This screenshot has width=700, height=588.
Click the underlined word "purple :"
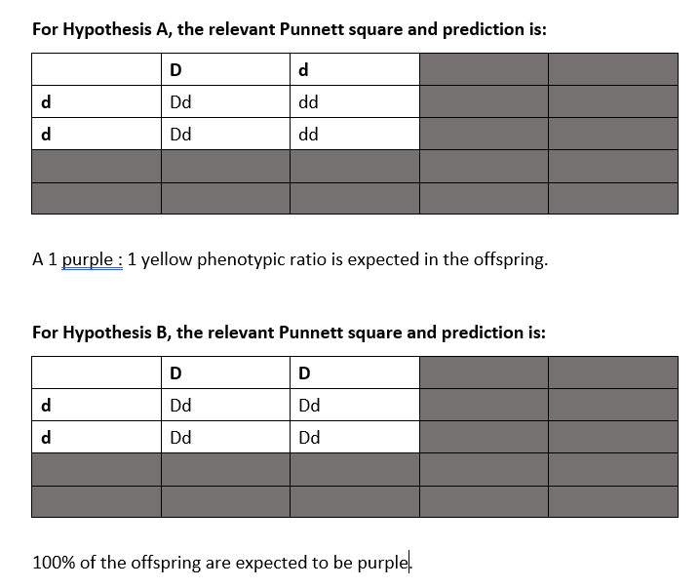(92, 259)
